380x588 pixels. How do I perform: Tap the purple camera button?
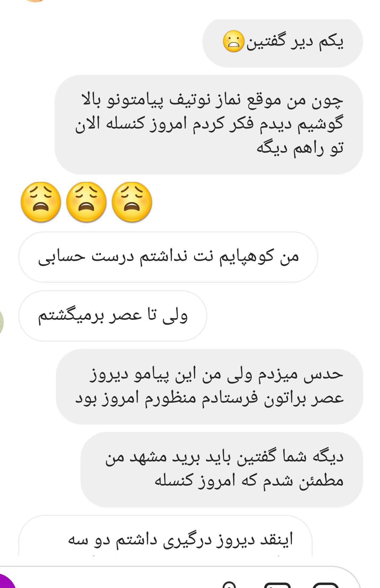[5, 582]
